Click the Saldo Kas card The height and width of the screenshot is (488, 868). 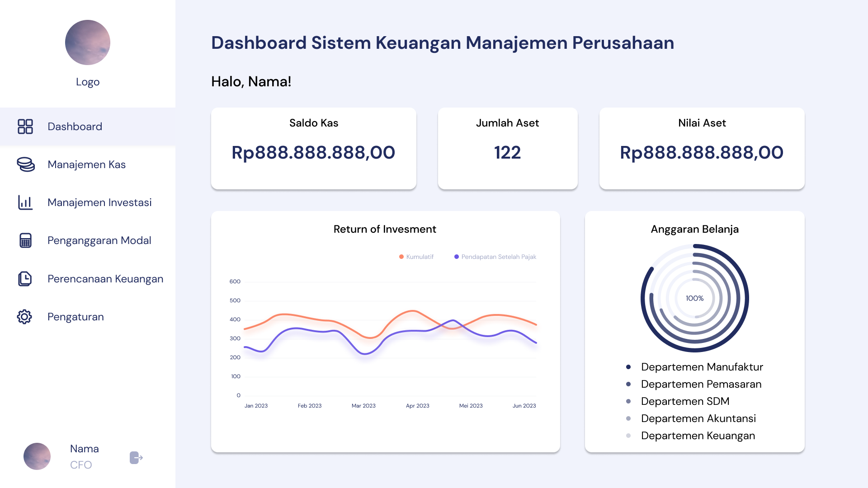tap(313, 148)
